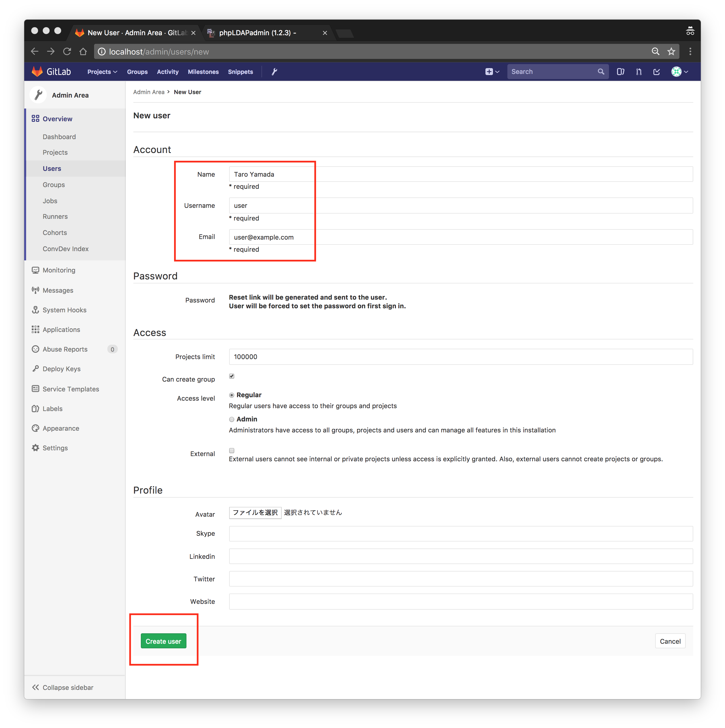This screenshot has width=725, height=728.
Task: Open the todos checkmark icon
Action: click(x=656, y=72)
